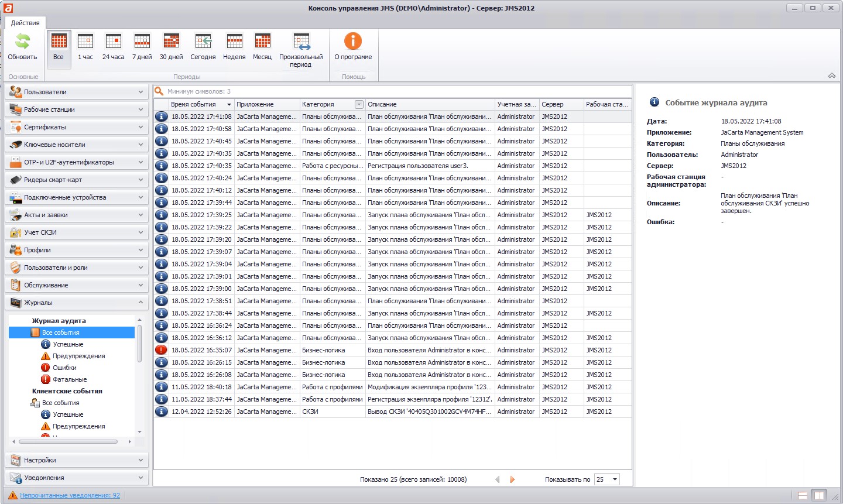The width and height of the screenshot is (843, 504).
Task: Select the Месяц period icon
Action: click(262, 42)
